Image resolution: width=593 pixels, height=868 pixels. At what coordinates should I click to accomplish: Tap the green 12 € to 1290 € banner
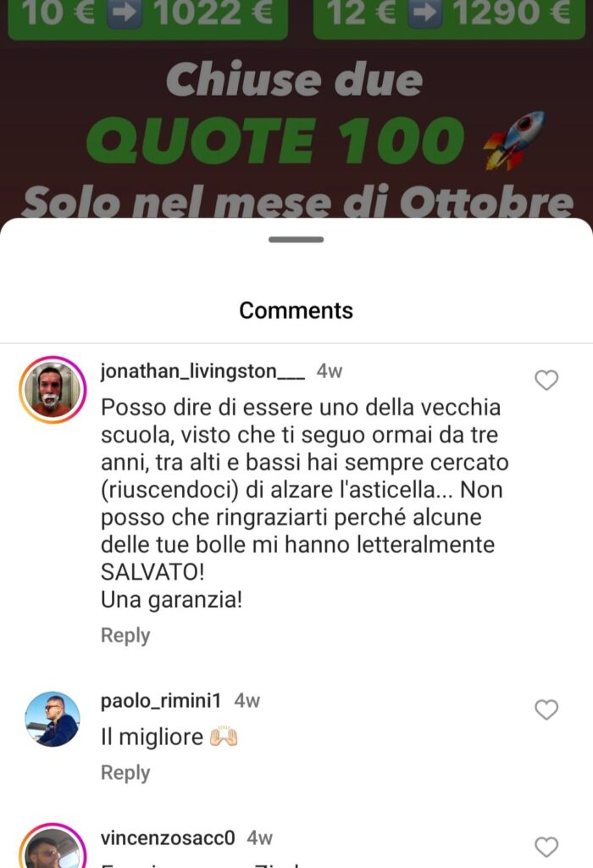pos(449,17)
